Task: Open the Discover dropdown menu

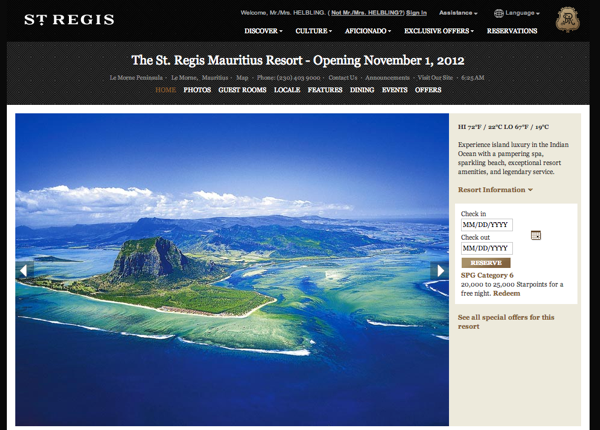Action: (263, 31)
